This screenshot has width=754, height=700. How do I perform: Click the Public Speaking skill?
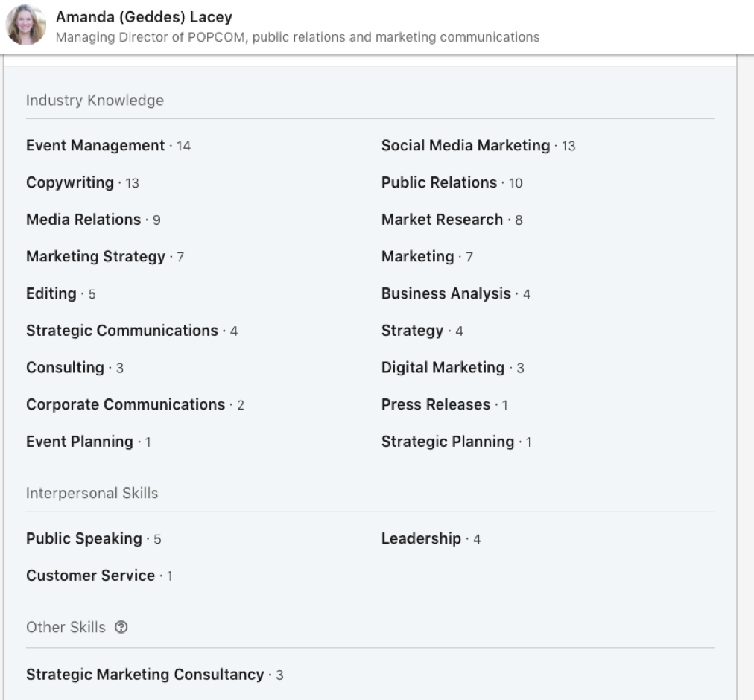(84, 538)
